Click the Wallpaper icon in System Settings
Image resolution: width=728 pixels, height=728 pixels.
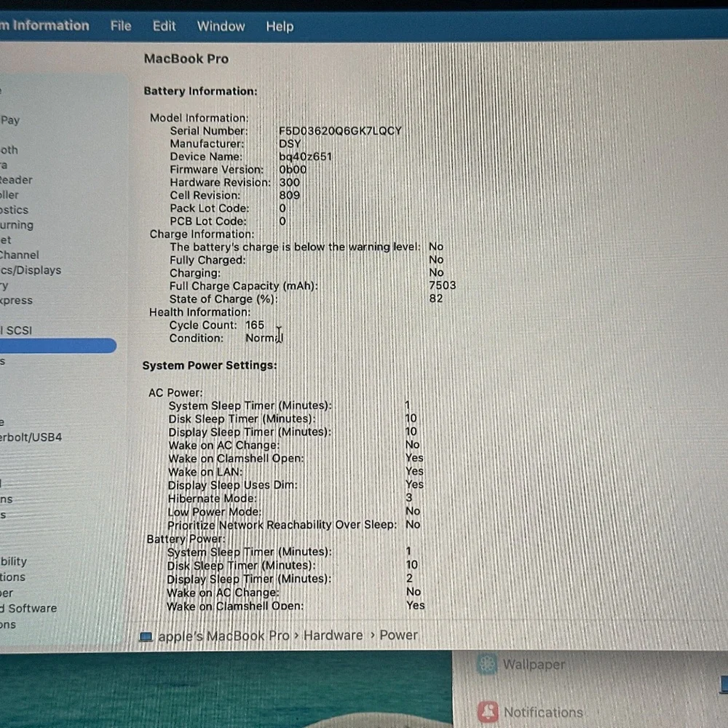pos(487,665)
